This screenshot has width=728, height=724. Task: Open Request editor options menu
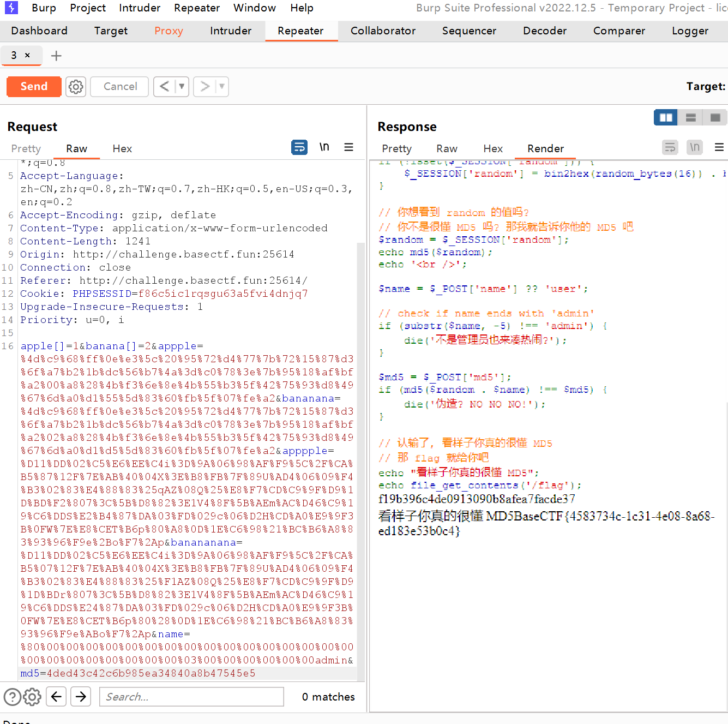pyautogui.click(x=349, y=147)
